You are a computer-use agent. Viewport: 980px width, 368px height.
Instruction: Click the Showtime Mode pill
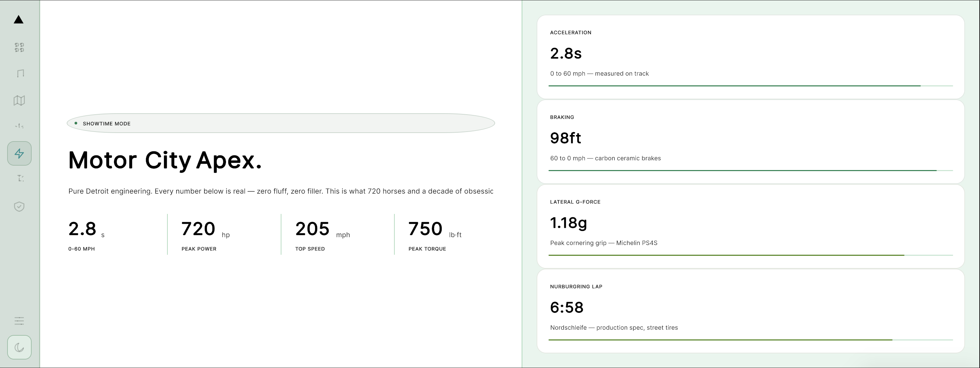[x=281, y=123]
